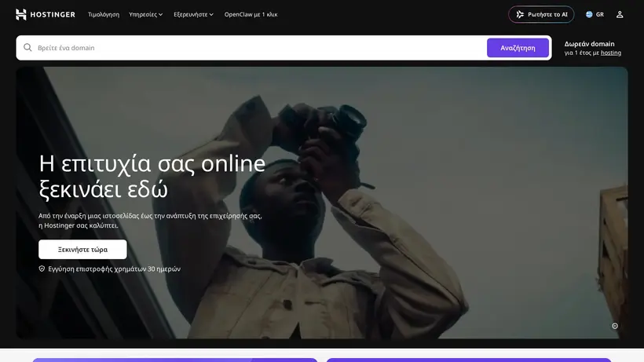Click the Ρωτήστε το AI button

coord(541,14)
